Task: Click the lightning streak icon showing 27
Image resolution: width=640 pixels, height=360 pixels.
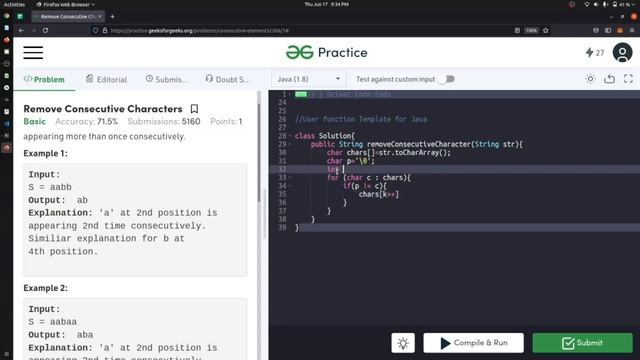Action: (x=594, y=53)
